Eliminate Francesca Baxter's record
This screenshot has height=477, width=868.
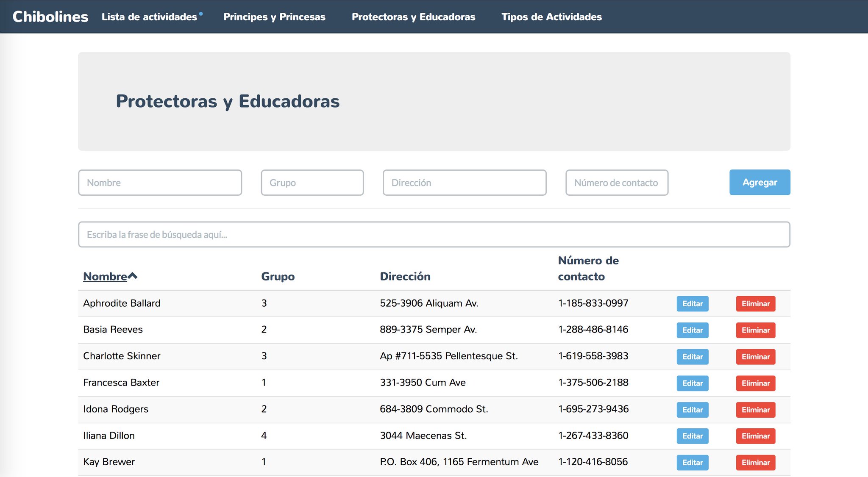click(x=755, y=383)
